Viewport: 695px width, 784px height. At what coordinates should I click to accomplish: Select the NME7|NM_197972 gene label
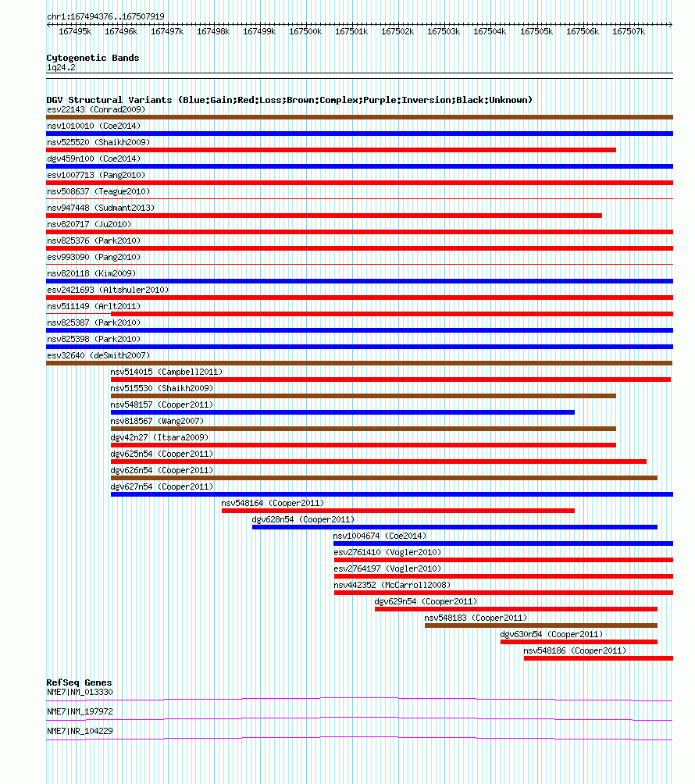coord(80,712)
